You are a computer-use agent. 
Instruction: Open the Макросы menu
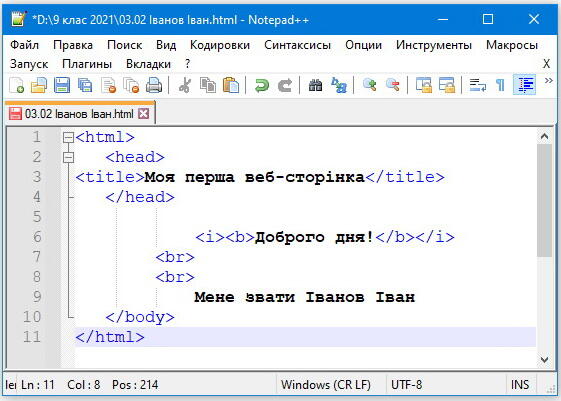click(512, 45)
